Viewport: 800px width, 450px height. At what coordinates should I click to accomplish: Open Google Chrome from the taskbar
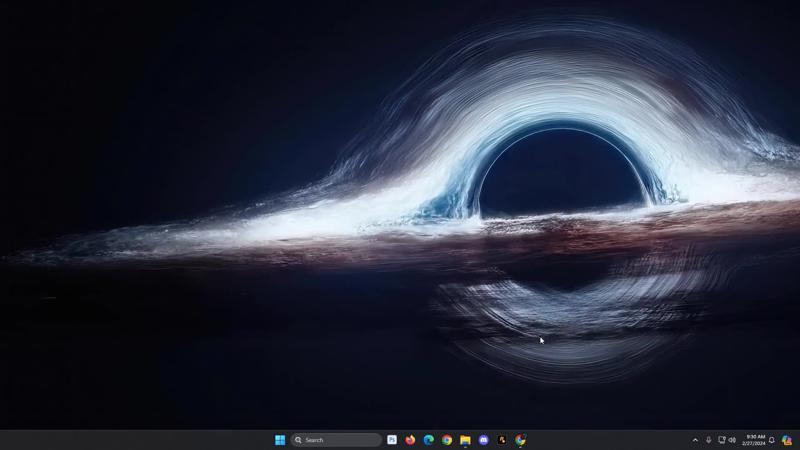point(447,440)
